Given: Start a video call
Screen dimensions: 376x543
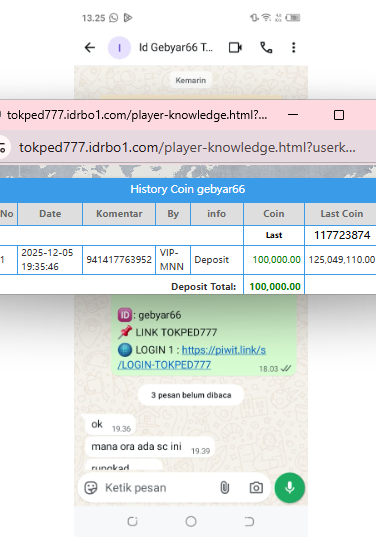Looking at the screenshot, I should [235, 47].
